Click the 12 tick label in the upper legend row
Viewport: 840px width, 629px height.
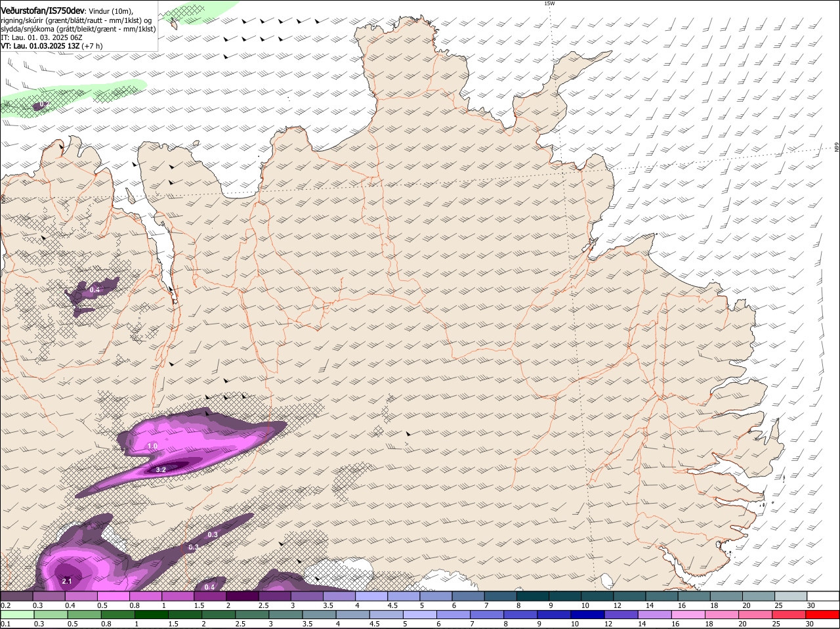click(616, 605)
